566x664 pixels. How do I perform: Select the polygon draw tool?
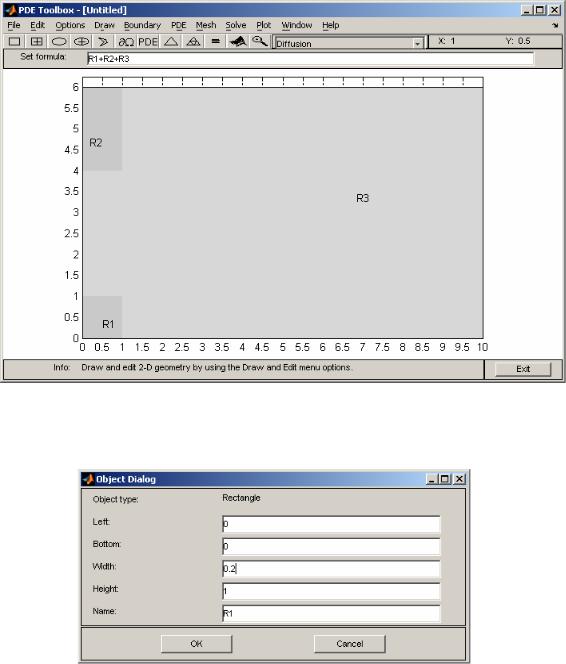click(103, 42)
